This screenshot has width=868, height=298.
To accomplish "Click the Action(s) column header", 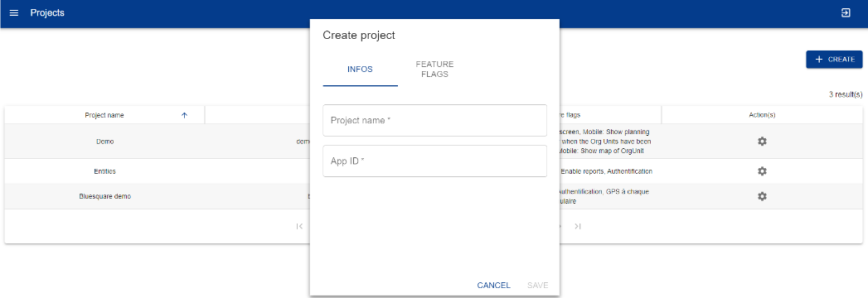I will 762,115.
